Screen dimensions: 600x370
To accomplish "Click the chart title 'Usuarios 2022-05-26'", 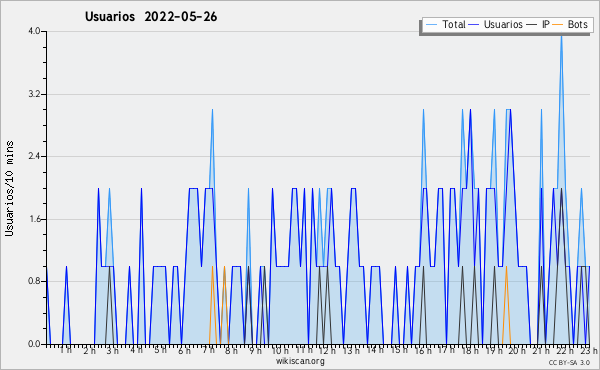I will [151, 17].
